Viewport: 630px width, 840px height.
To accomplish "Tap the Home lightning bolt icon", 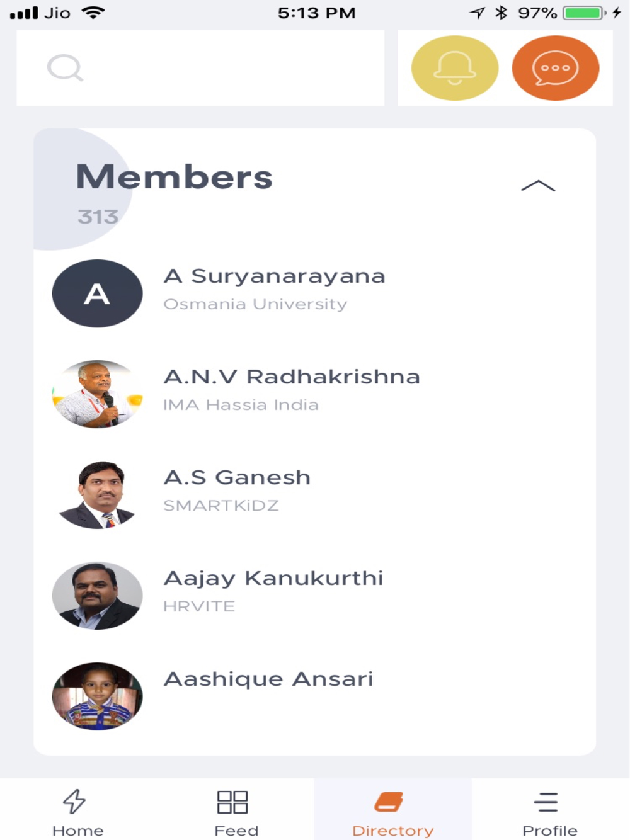I will 74,801.
